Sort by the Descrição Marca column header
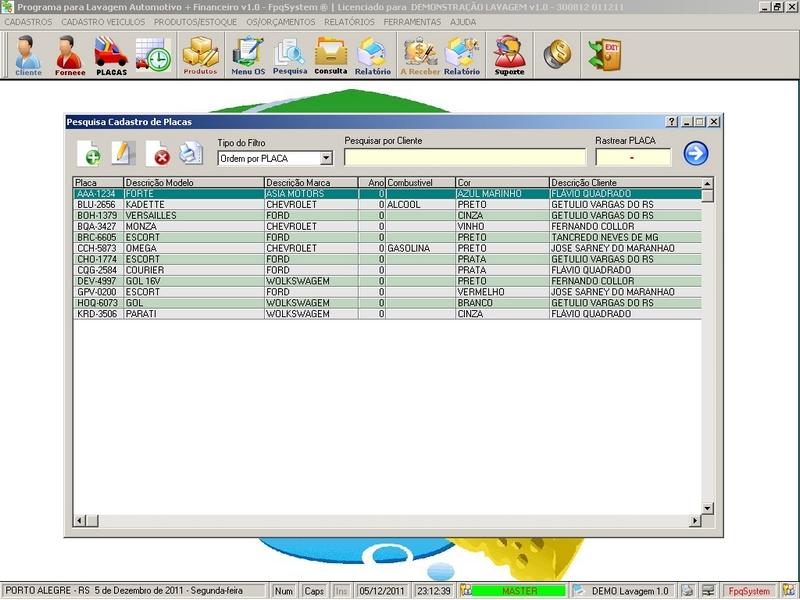 click(x=310, y=183)
